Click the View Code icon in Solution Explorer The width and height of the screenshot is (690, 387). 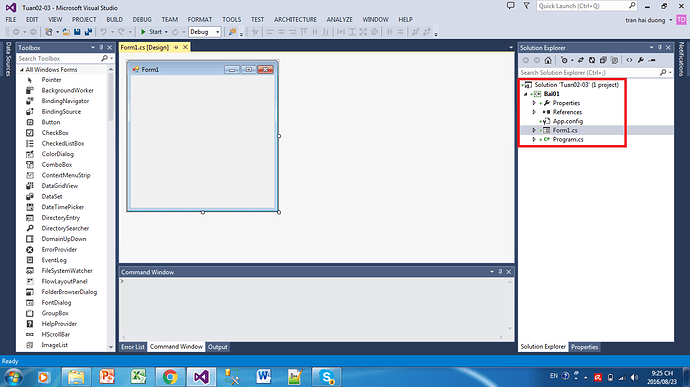629,60
